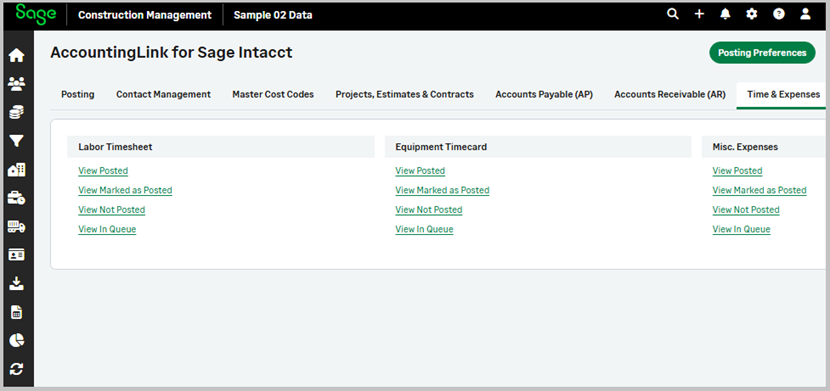Switch to Accounts Receivable (AR) tab
Screen dimensions: 830x391
670,94
